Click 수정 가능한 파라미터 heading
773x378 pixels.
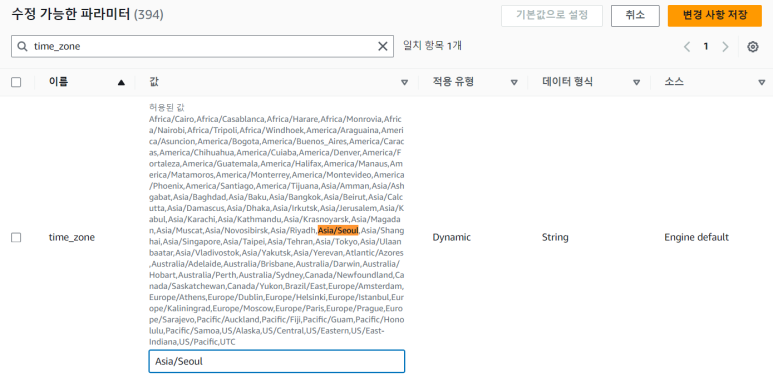[87, 15]
